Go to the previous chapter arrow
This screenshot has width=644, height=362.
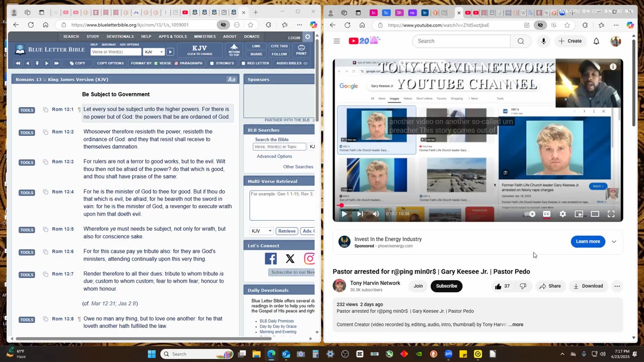pos(27,63)
